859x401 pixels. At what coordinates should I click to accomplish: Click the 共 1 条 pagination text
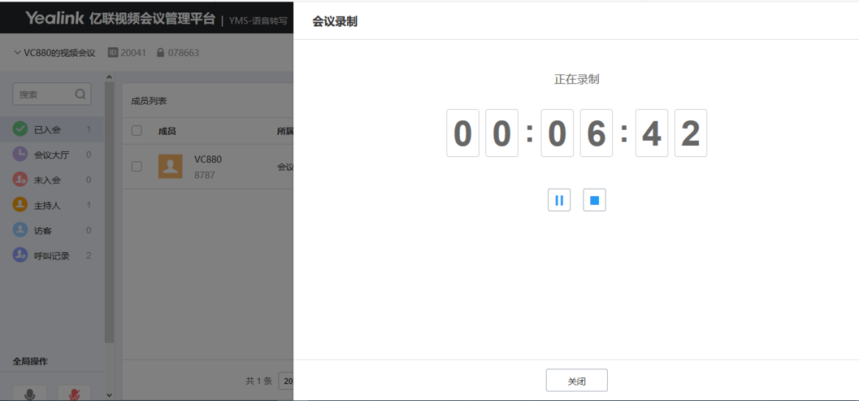tap(259, 381)
